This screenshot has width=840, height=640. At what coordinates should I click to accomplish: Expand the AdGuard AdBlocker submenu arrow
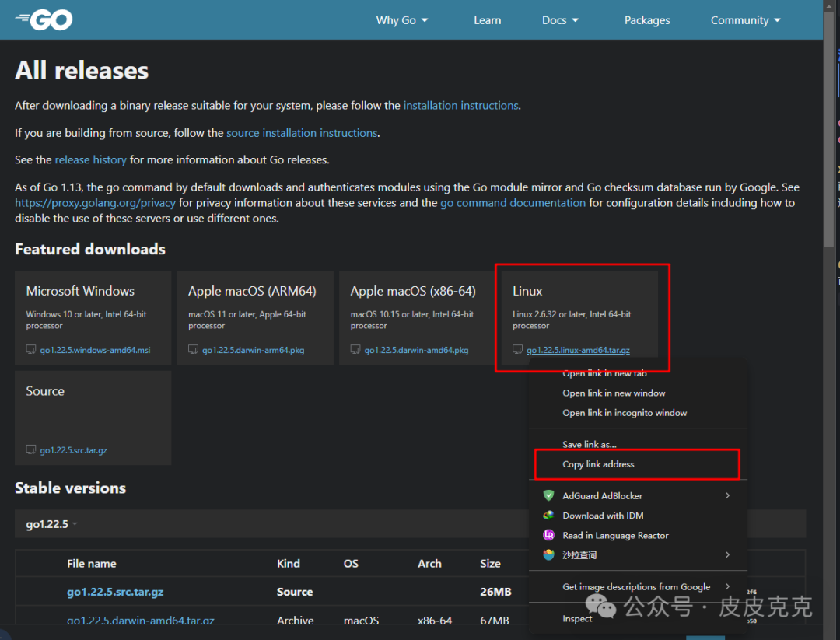point(727,495)
